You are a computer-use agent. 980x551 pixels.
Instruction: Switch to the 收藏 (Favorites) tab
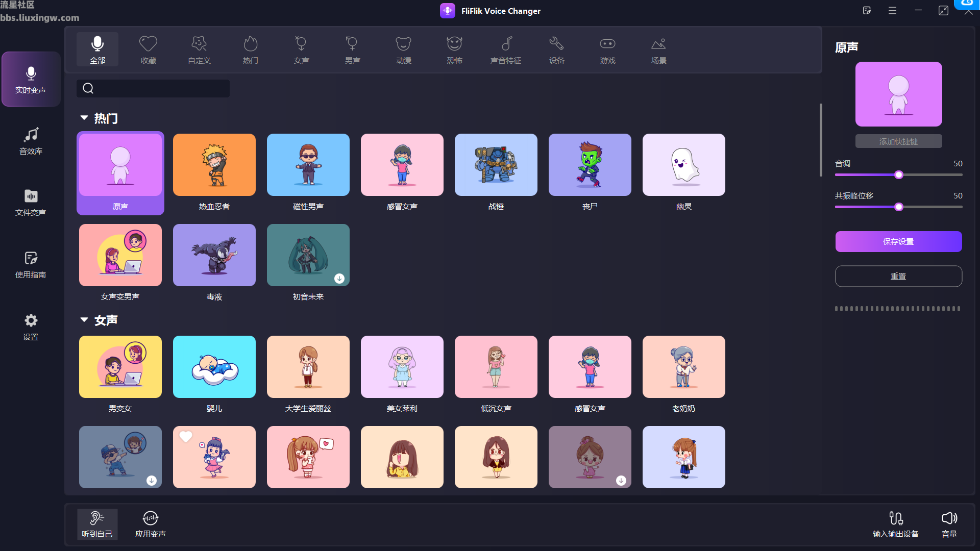point(148,50)
